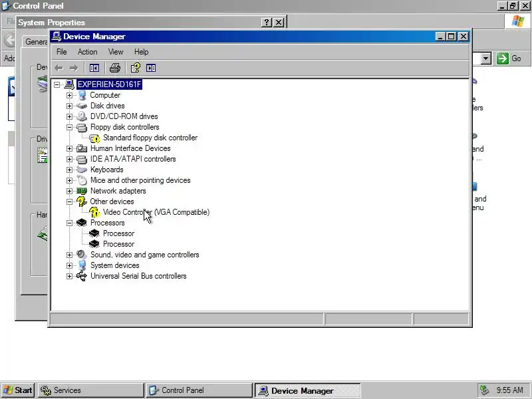Click the last Device Manager toolbar icon
This screenshot has height=399, width=532.
[x=151, y=68]
